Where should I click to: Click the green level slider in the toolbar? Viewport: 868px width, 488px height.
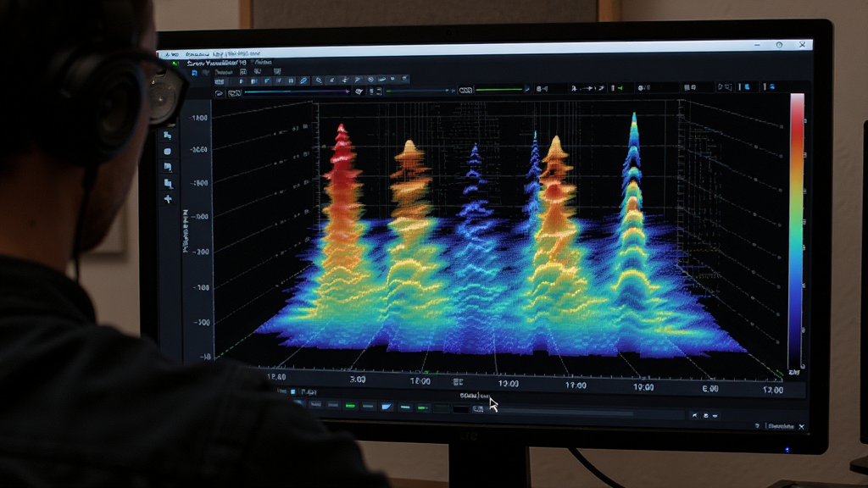(x=498, y=90)
